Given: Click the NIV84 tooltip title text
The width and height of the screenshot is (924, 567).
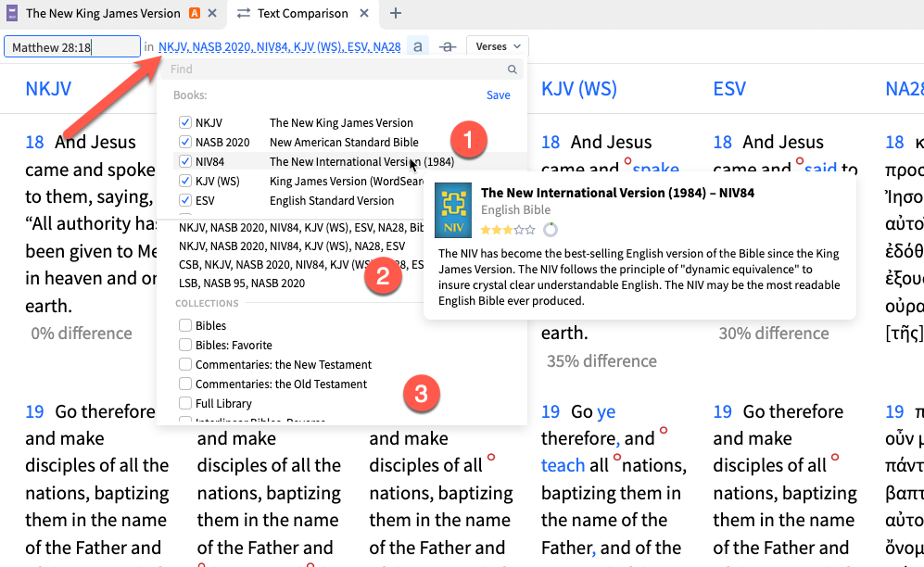Looking at the screenshot, I should click(617, 193).
